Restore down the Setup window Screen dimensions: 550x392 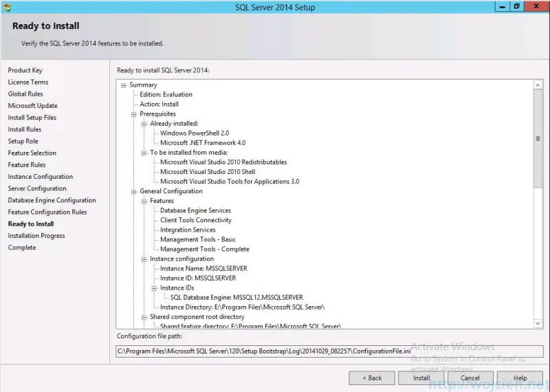[x=517, y=7]
